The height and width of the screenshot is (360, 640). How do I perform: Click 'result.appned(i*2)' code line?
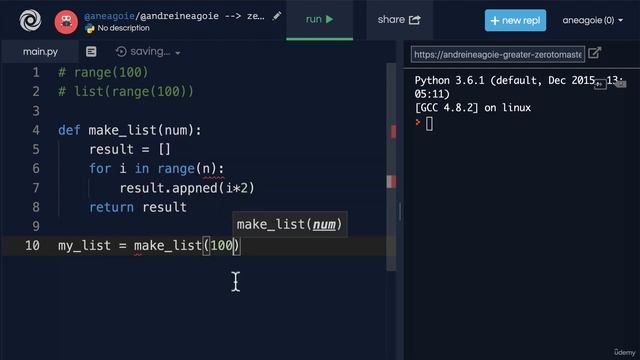[x=187, y=188]
